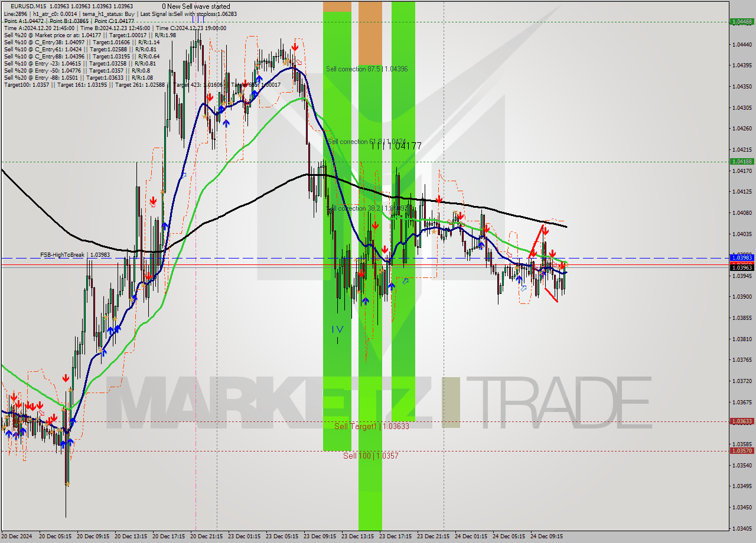Select the 'Sell Target1 | 1.03633' label
756x543 pixels.
(372, 426)
